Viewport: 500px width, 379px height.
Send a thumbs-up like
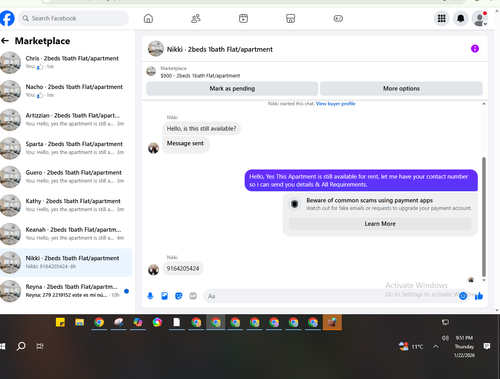pos(479,296)
